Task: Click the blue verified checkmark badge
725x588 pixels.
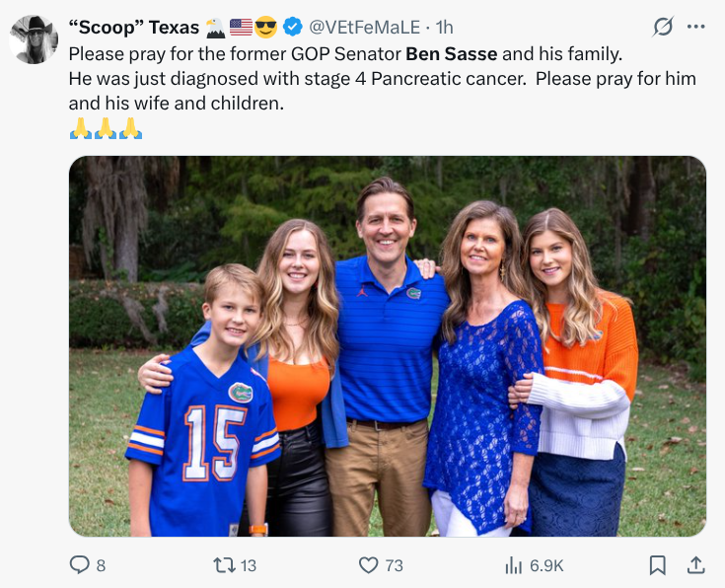Action: [293, 28]
